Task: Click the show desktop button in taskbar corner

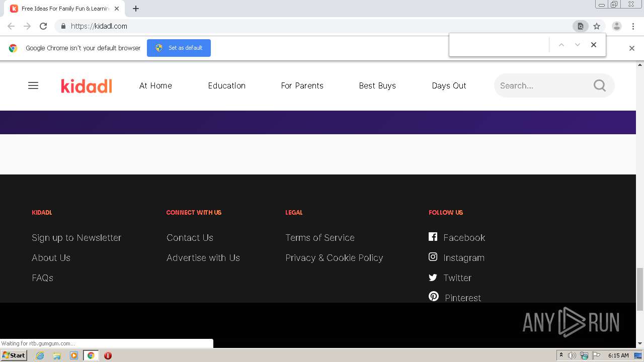Action: (638, 355)
